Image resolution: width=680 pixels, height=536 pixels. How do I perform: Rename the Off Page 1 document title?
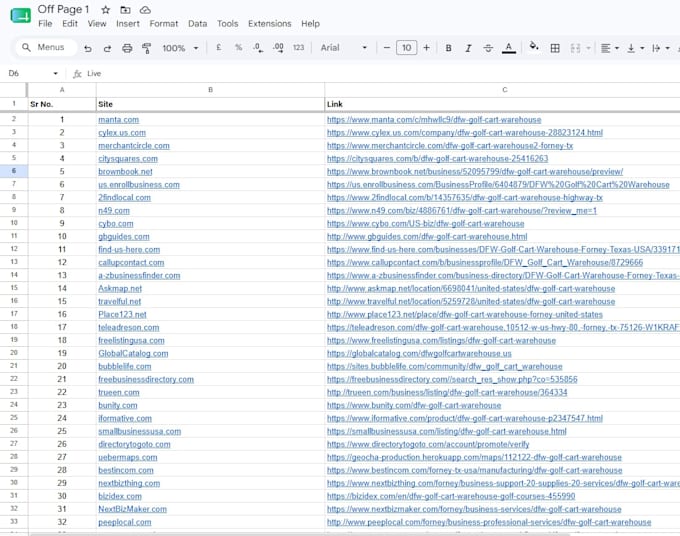click(63, 9)
